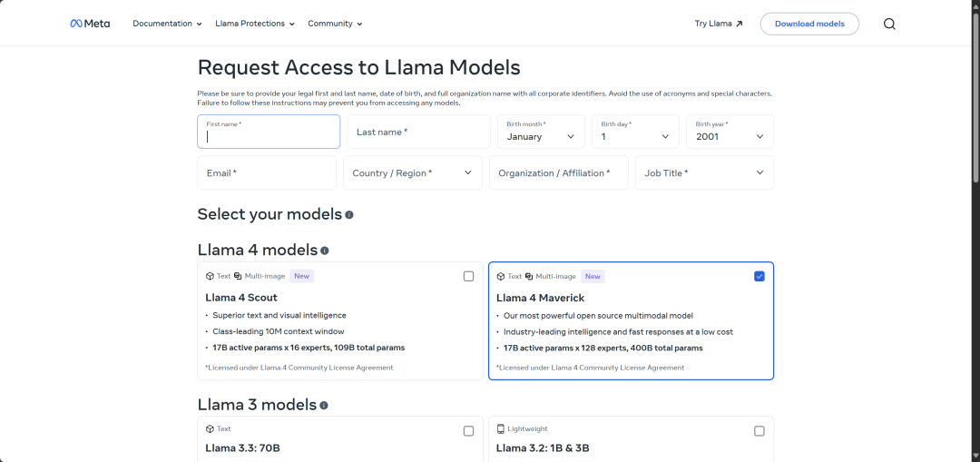Check the Llama 4 Scout checkbox

pyautogui.click(x=469, y=276)
